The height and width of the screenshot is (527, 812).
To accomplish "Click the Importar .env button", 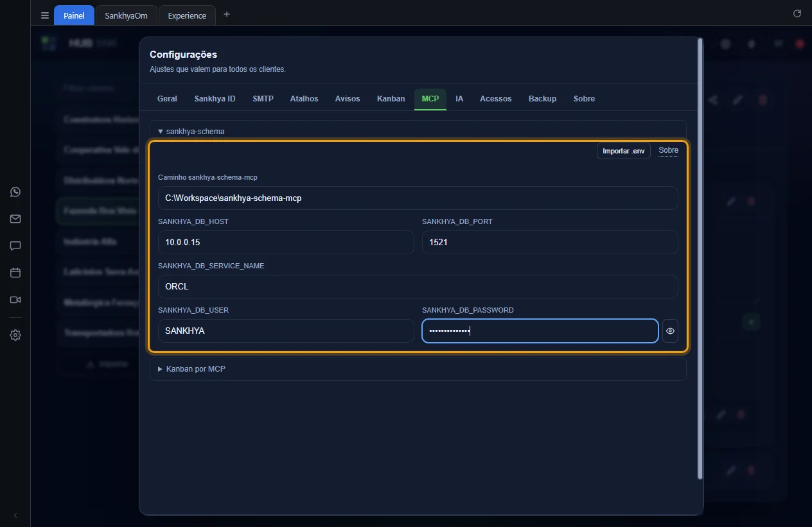I will click(624, 151).
